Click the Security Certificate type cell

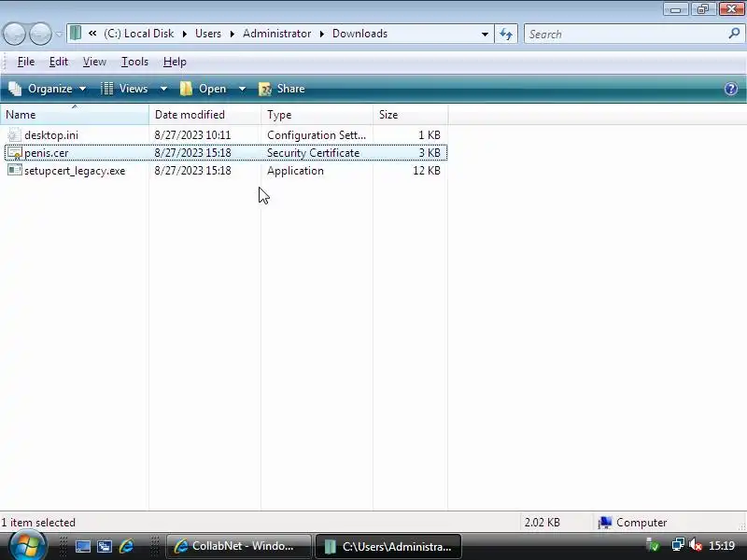(314, 153)
